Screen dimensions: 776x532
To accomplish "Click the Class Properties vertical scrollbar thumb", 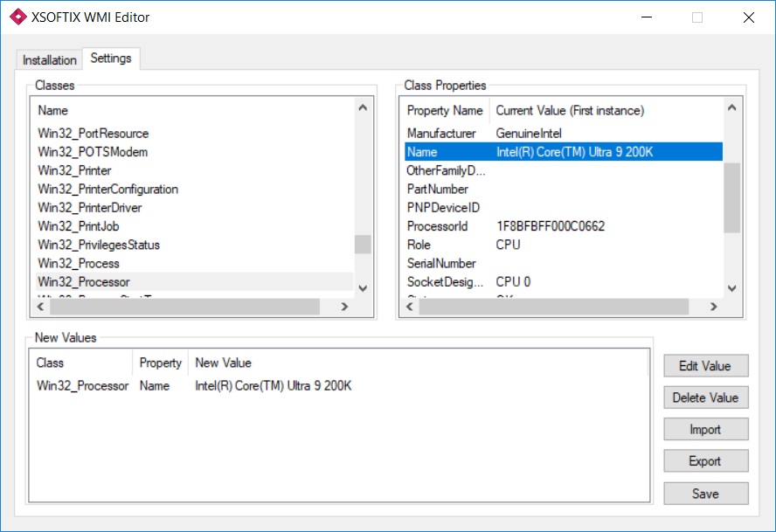I will coord(732,198).
